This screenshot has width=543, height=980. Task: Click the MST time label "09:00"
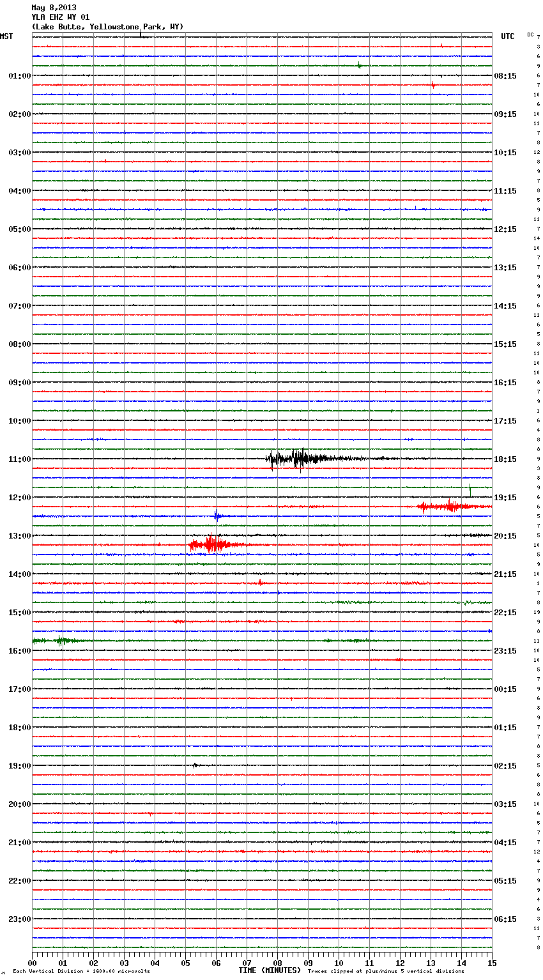(x=20, y=383)
